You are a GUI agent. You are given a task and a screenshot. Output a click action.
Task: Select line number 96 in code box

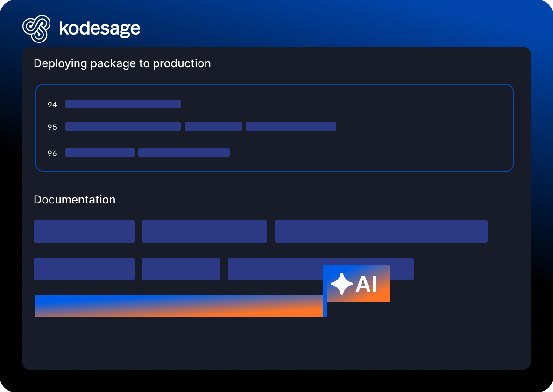click(52, 153)
